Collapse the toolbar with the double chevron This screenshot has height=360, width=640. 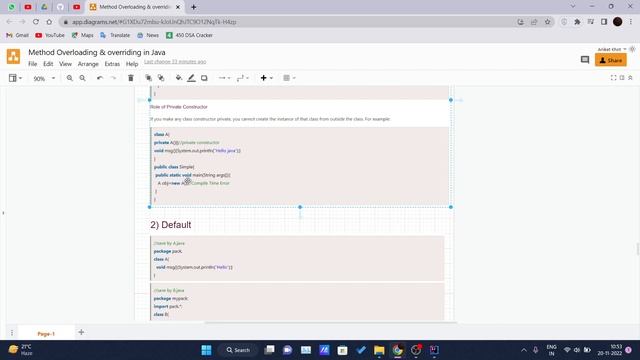point(630,78)
